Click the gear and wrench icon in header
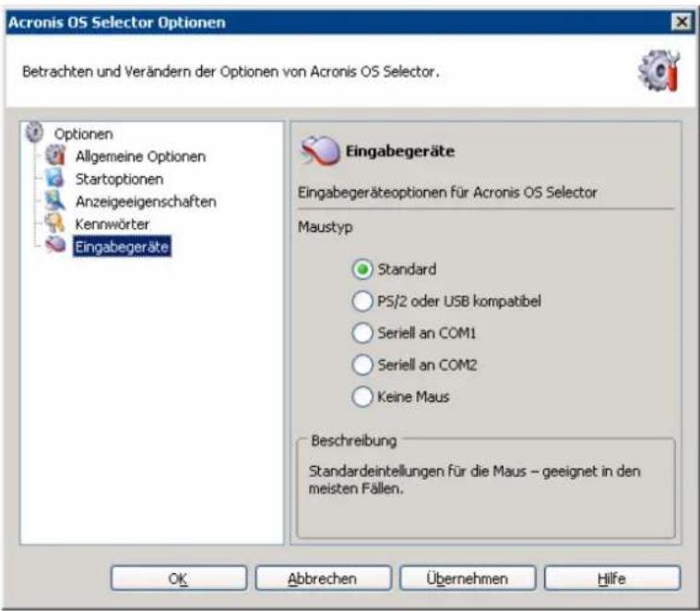The width and height of the screenshot is (700, 611). 658,70
